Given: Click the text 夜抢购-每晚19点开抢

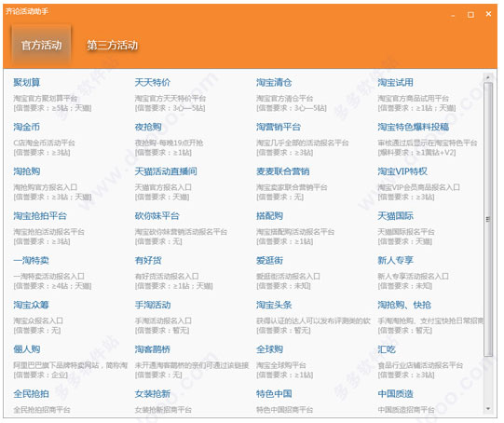Looking at the screenshot, I should (x=169, y=143).
